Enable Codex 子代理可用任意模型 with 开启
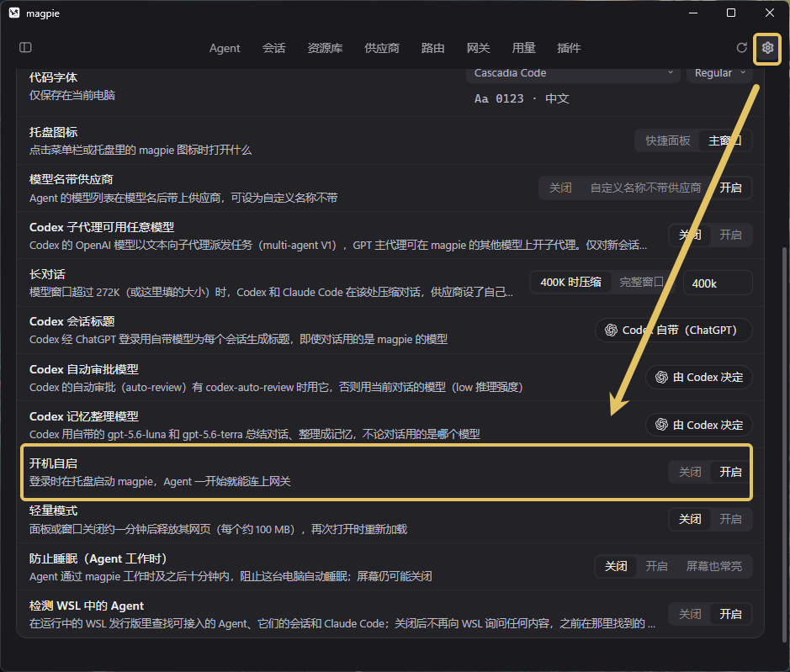Viewport: 790px width, 672px height. click(730, 235)
